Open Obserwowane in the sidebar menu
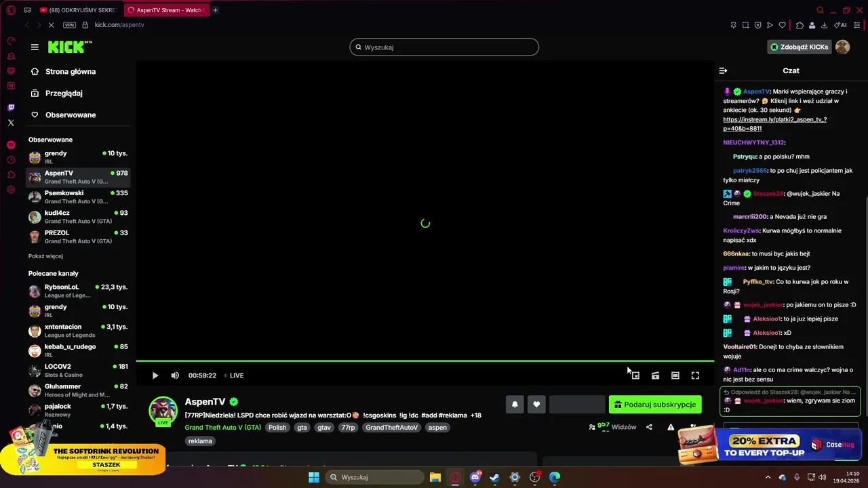This screenshot has width=868, height=488. click(71, 115)
